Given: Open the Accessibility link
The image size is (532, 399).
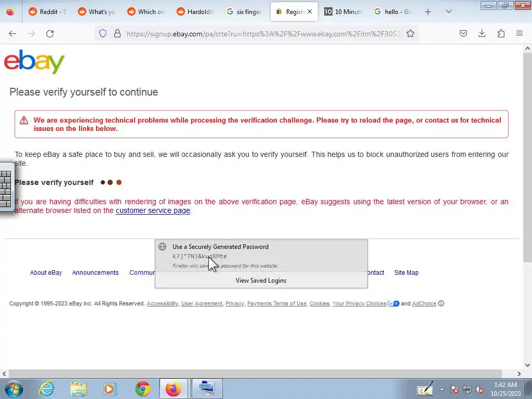Looking at the screenshot, I should (162, 303).
